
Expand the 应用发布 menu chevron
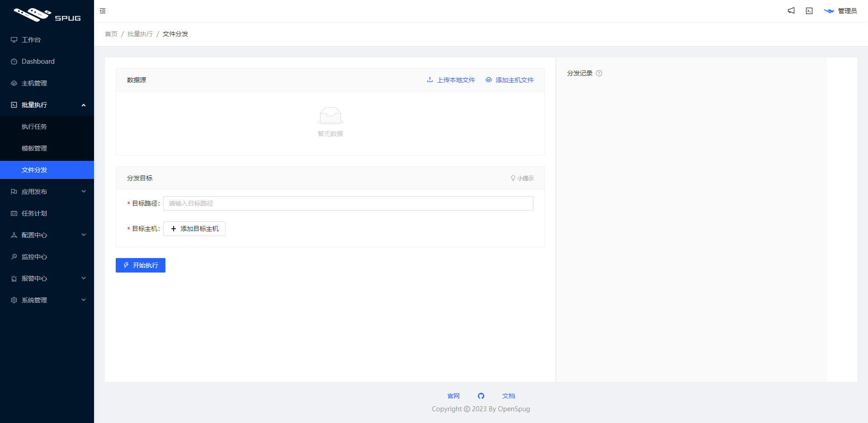click(x=84, y=192)
